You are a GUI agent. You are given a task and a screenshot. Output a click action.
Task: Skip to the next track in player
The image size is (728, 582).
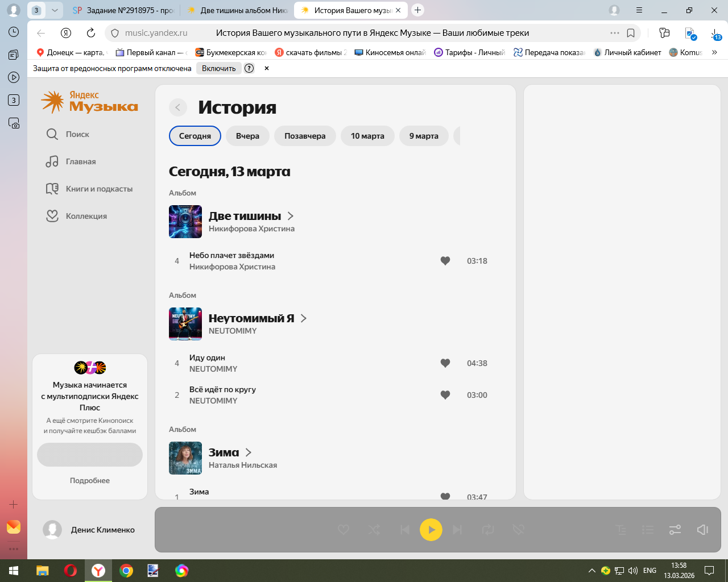(x=457, y=530)
